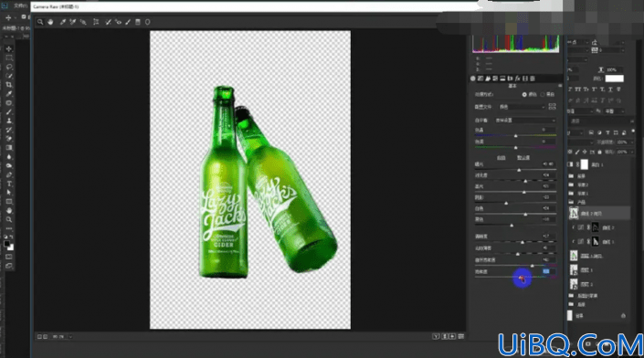Switch to the fx Effects tab
Viewport: 644px width, 358px height.
point(518,79)
